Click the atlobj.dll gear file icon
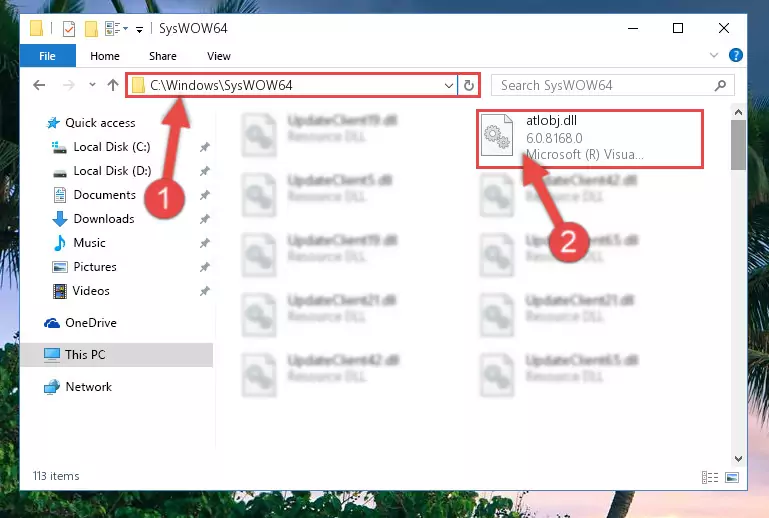The image size is (769, 518). [x=496, y=135]
